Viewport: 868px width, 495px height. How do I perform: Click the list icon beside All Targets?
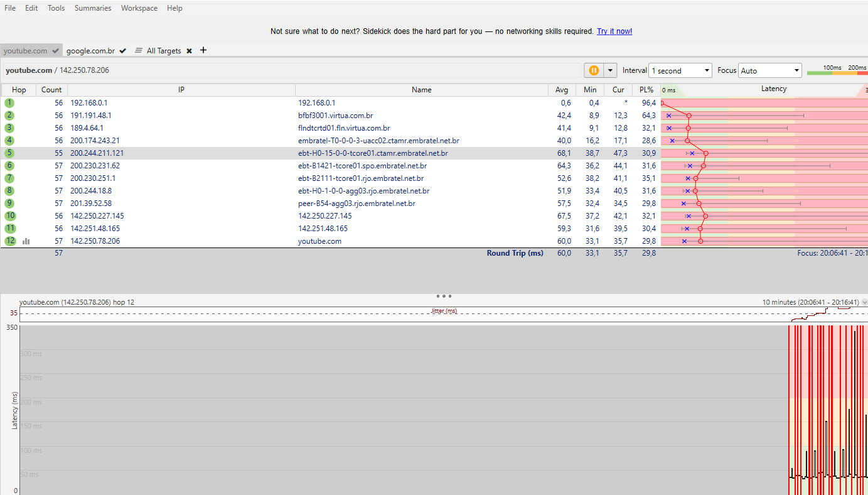click(x=139, y=50)
